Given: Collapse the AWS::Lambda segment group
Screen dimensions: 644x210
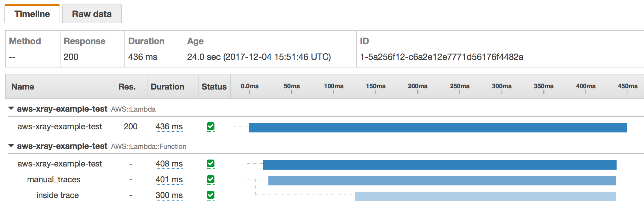Looking at the screenshot, I should click(x=11, y=108).
